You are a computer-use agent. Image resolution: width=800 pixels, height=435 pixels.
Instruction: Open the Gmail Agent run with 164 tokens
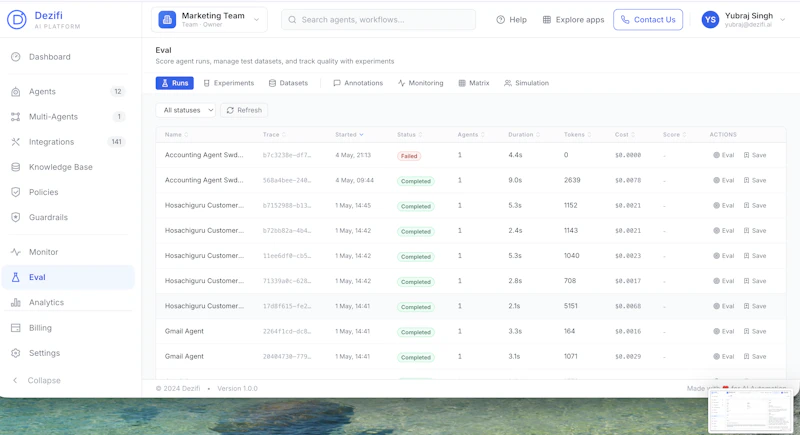[x=184, y=331]
